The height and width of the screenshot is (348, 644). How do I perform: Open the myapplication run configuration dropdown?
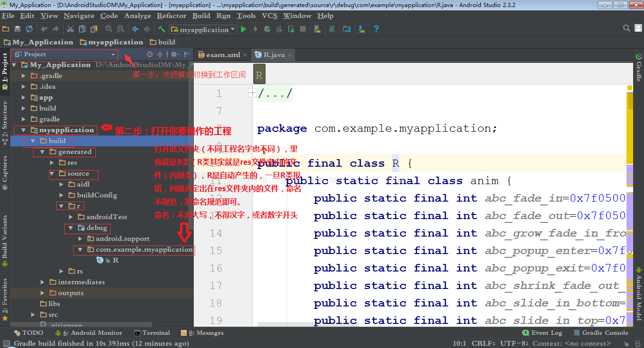(x=203, y=29)
